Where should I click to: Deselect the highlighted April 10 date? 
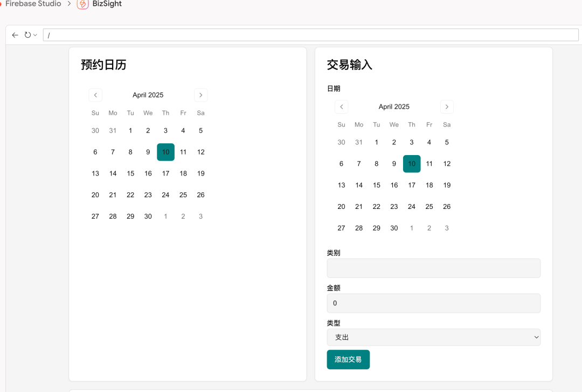point(165,152)
